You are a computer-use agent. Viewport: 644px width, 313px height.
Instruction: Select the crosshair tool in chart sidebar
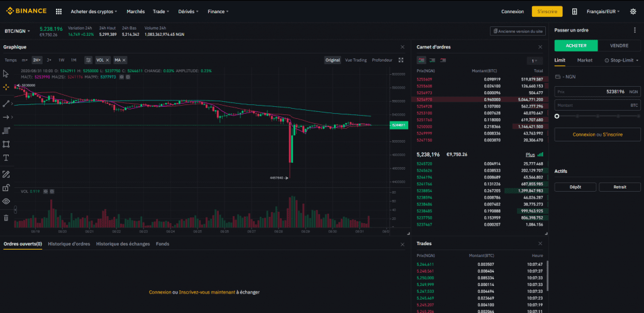(6, 87)
